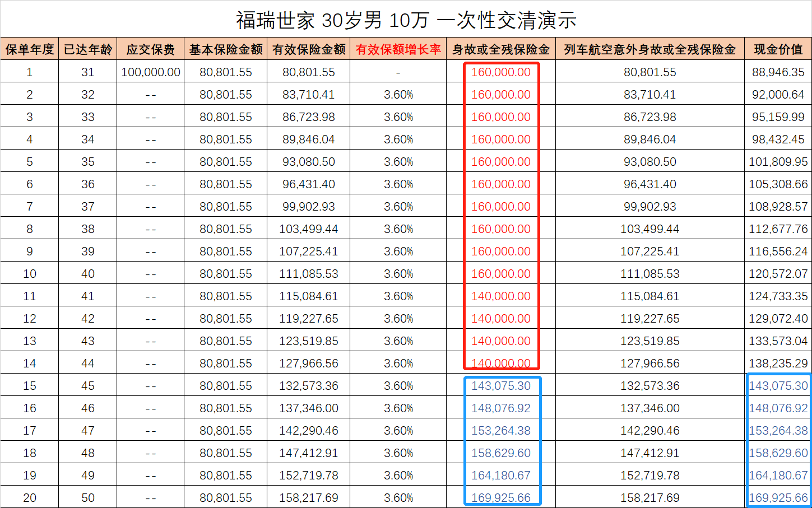Select the 已达年龄 column header

tap(88, 49)
